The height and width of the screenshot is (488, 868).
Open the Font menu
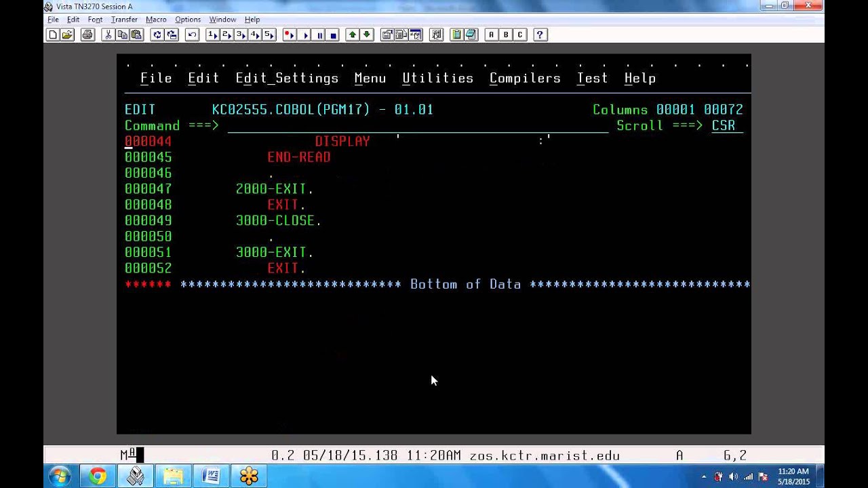point(95,20)
